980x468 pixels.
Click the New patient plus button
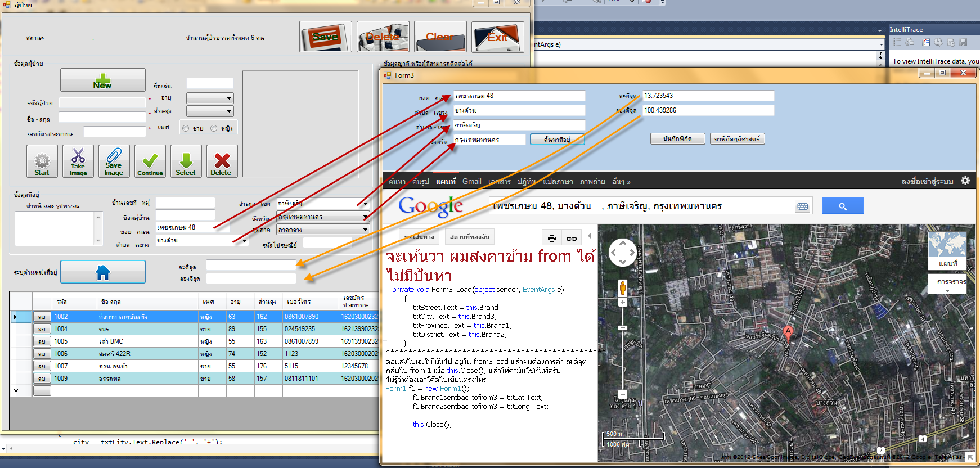(103, 80)
